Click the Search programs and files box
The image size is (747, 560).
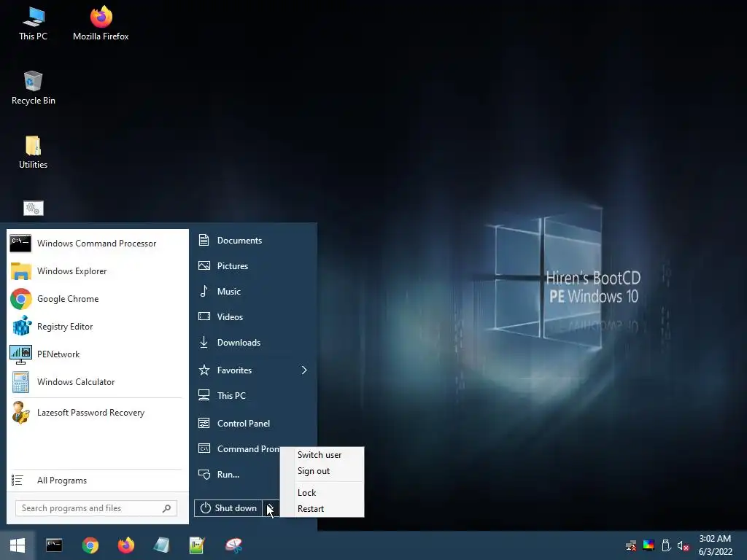tap(96, 508)
